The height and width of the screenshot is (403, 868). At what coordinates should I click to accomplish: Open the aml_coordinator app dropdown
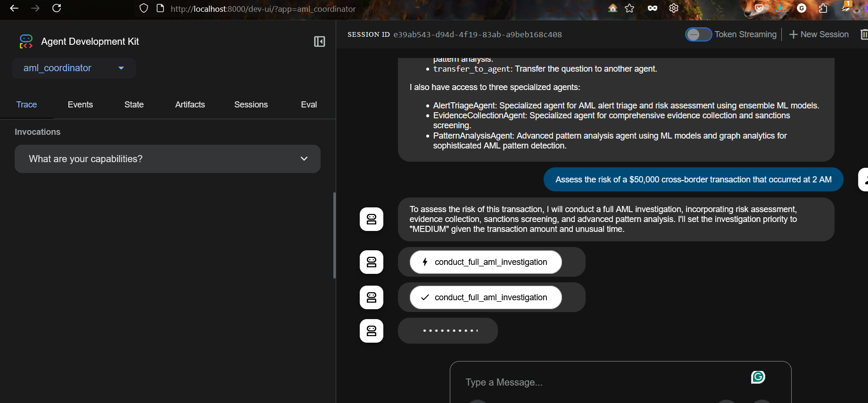click(74, 68)
